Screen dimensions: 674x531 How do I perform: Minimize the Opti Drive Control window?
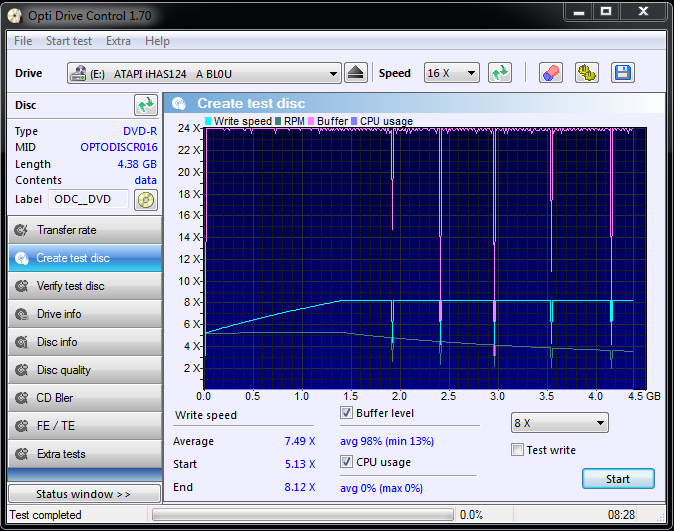point(579,12)
